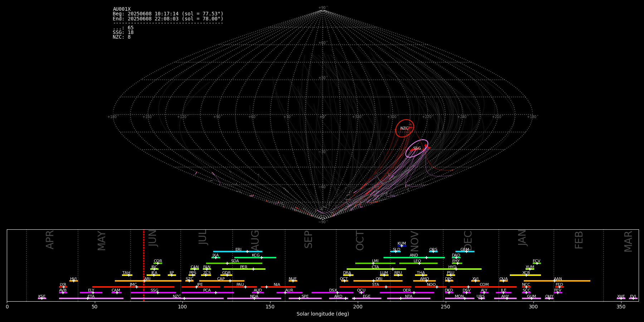644x322 pixels.
Task: Select the LMI shower bar
Action: pyautogui.click(x=375, y=263)
